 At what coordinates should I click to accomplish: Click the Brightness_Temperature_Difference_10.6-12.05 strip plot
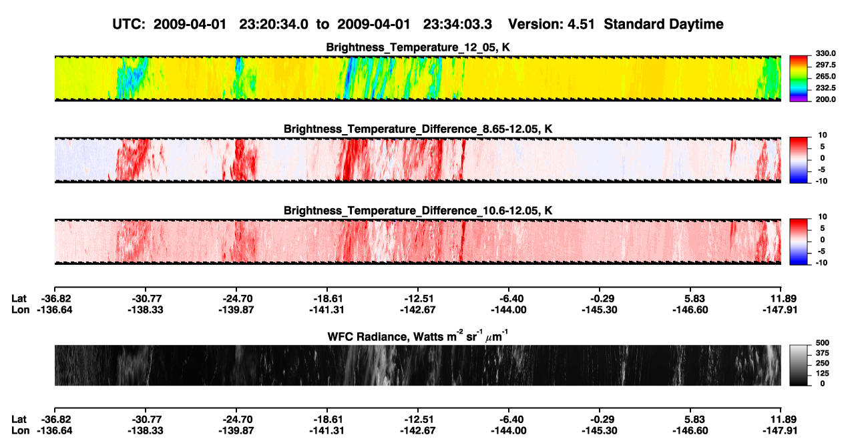pos(417,242)
